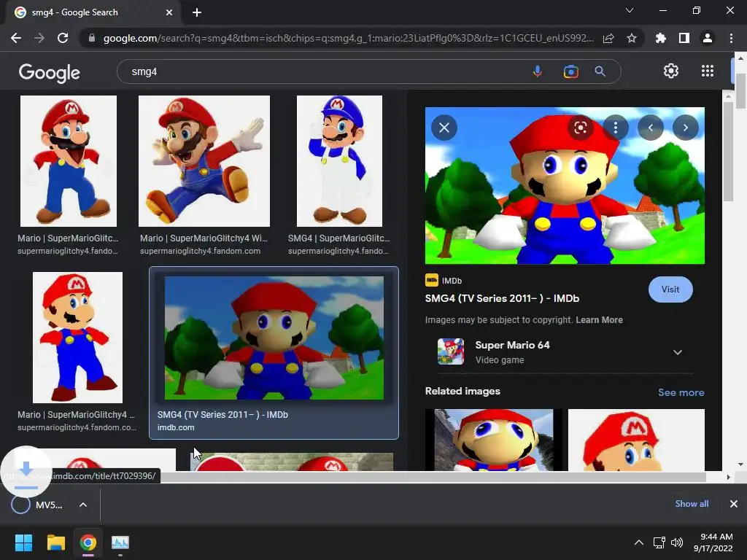This screenshot has width=747, height=560.
Task: Click the imdb.com source text
Action: click(x=176, y=427)
